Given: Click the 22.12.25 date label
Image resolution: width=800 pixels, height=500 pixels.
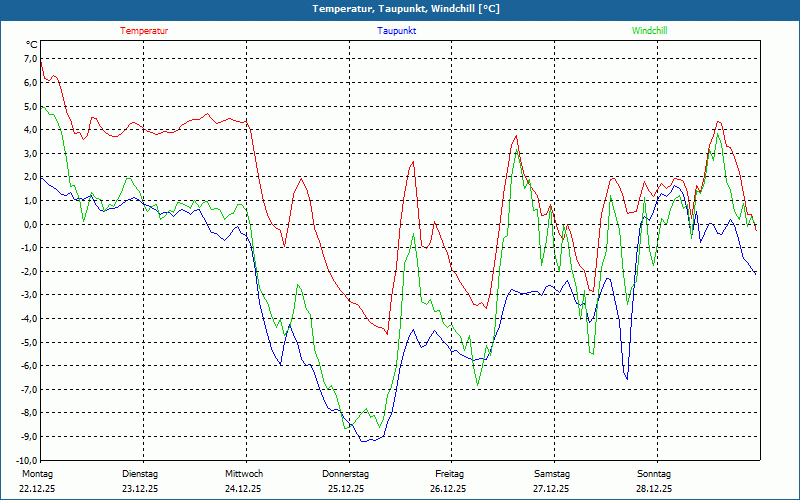Looking at the screenshot, I should [x=38, y=489].
